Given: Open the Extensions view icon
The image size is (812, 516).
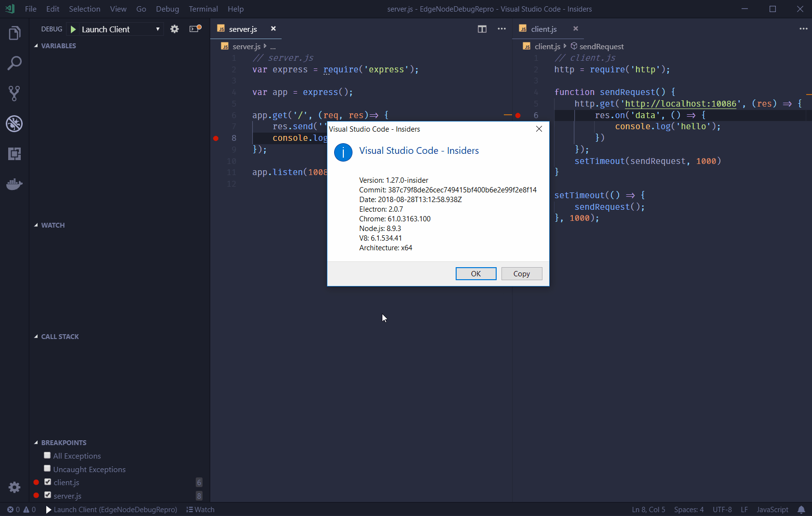Looking at the screenshot, I should pyautogui.click(x=14, y=154).
